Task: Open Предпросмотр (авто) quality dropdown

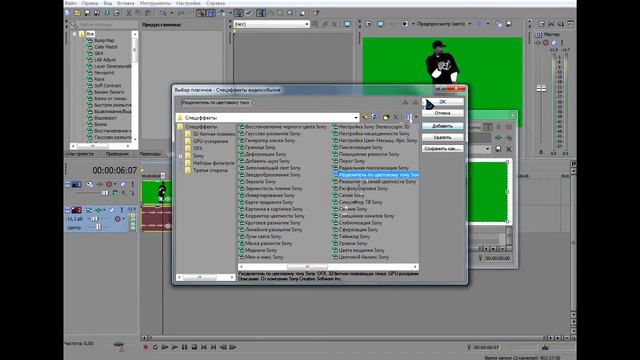Action: 470,24
